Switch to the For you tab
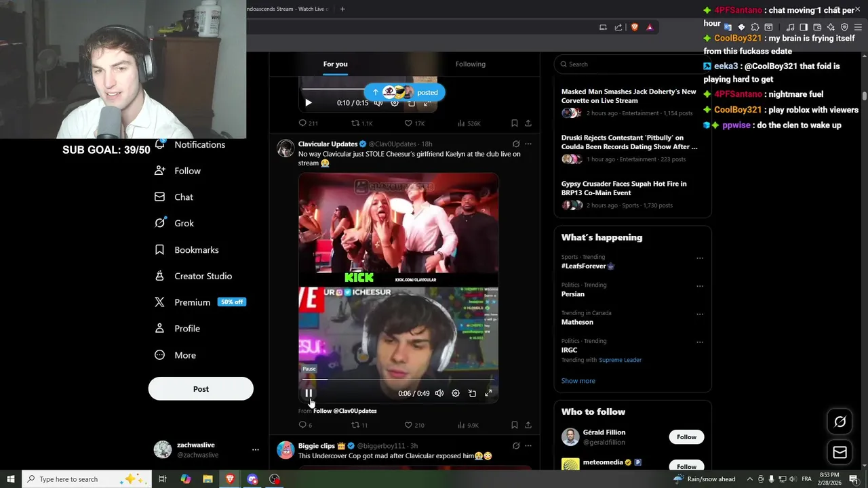868x488 pixels. point(336,64)
